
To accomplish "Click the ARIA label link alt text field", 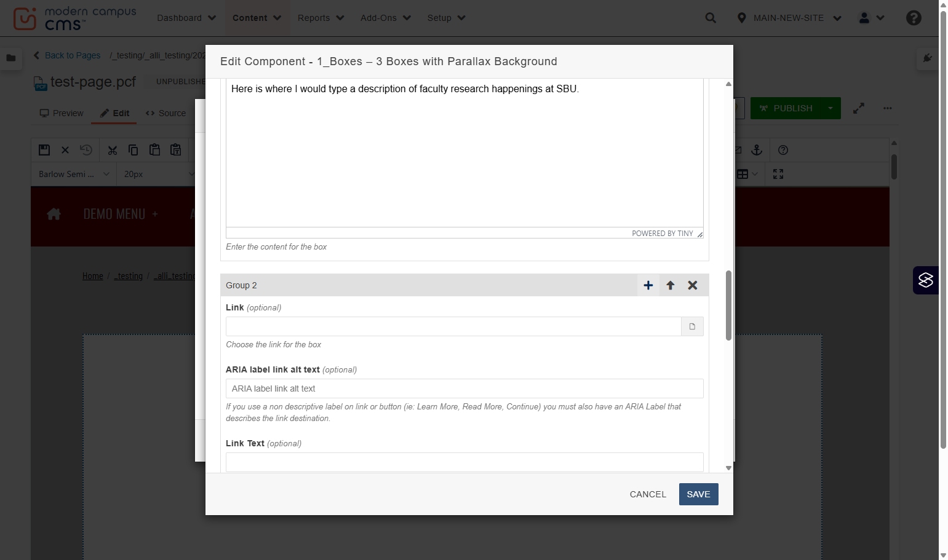I will pos(464,388).
